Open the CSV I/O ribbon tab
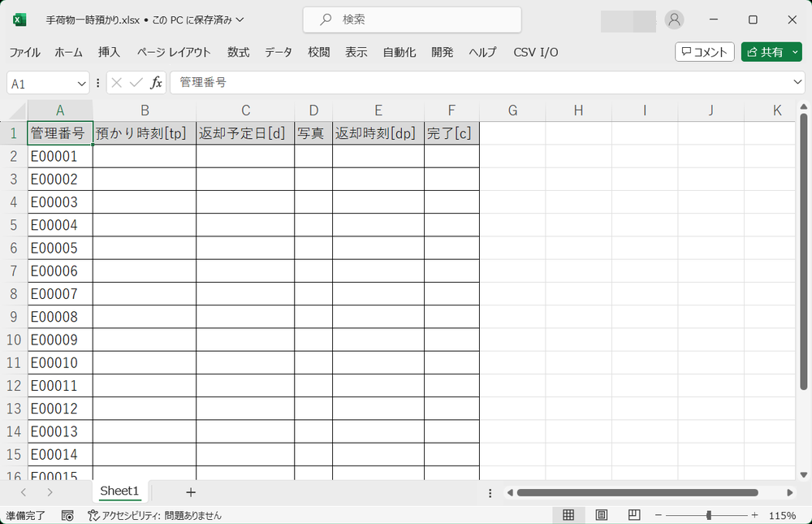The width and height of the screenshot is (812, 524). click(536, 52)
